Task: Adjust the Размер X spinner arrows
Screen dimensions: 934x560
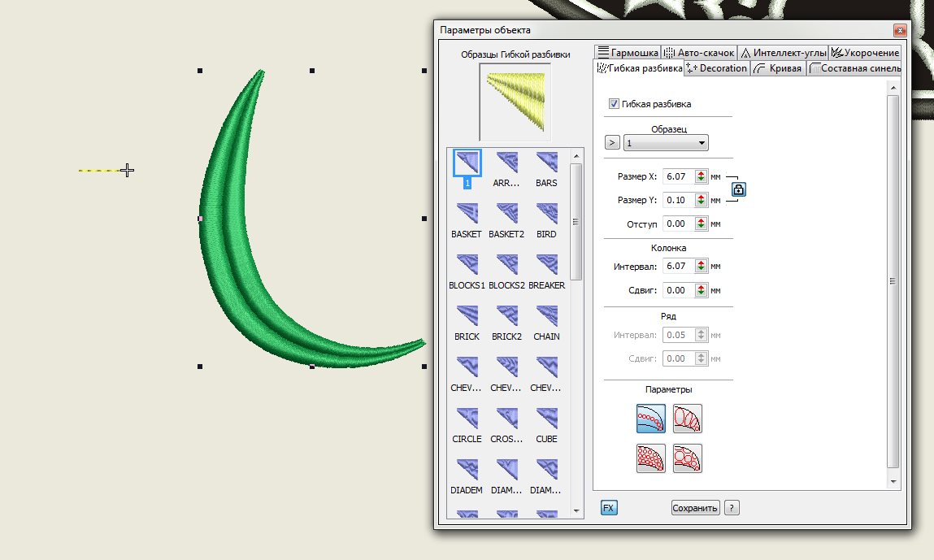Action: (701, 176)
